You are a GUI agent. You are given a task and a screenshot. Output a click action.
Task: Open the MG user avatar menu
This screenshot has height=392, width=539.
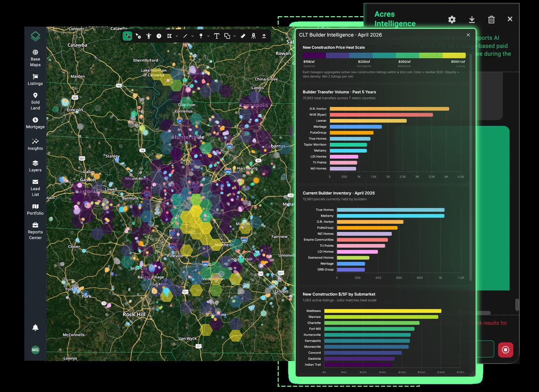[35, 350]
